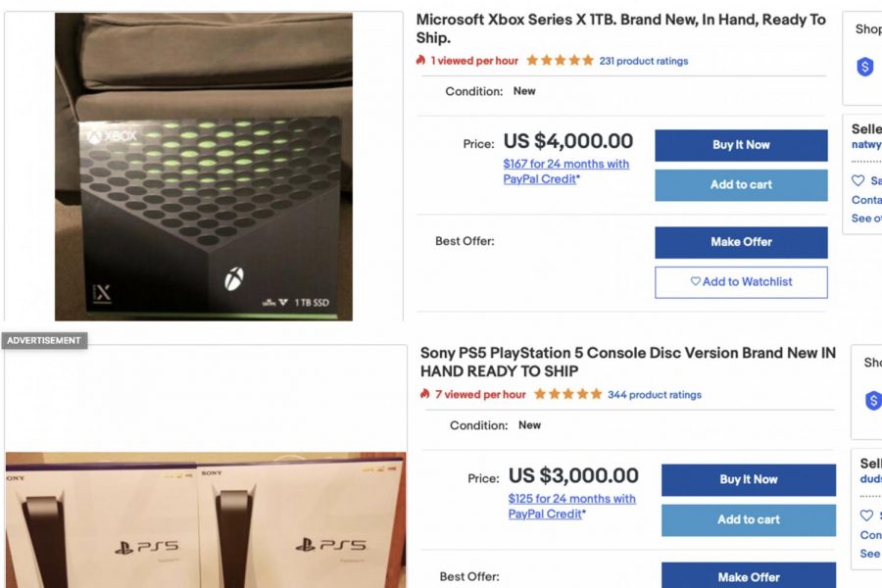The width and height of the screenshot is (882, 588).
Task: Click the star rating on the Xbox listing
Action: (x=561, y=60)
